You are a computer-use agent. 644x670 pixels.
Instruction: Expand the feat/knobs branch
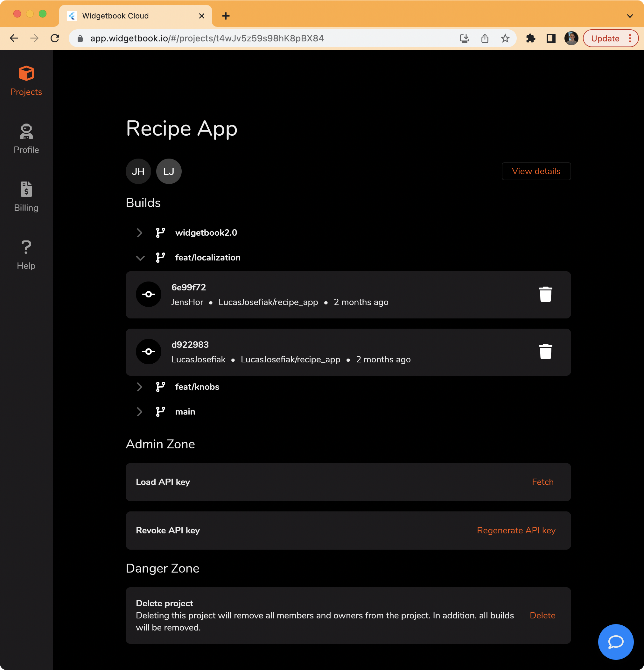click(x=139, y=387)
